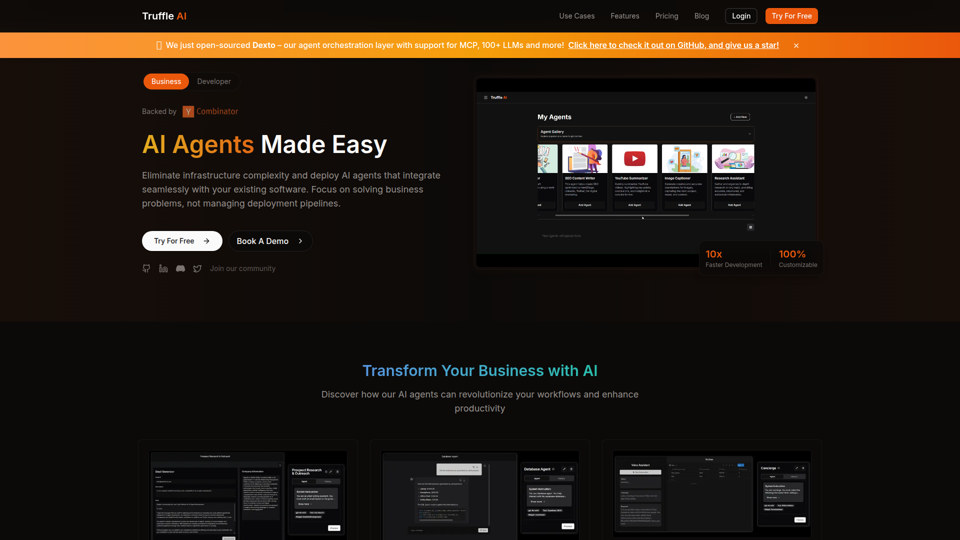Click the hamburger icon in demo preview
This screenshot has width=960, height=540.
pos(486,97)
